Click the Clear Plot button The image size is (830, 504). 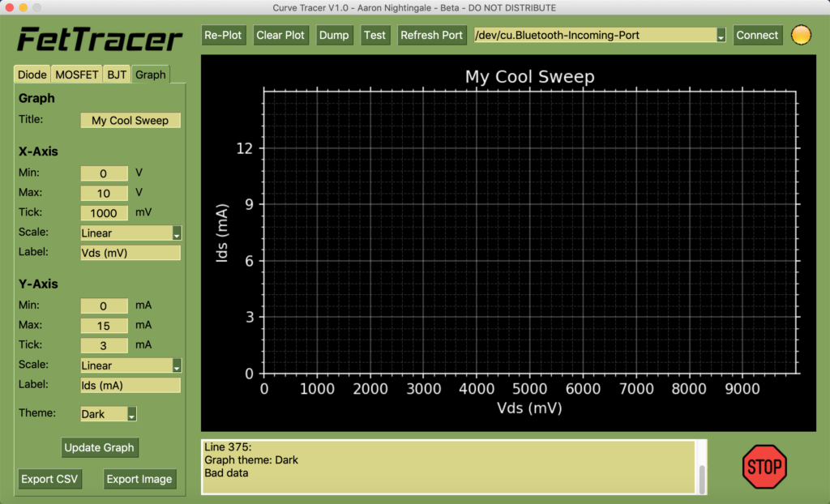point(280,36)
